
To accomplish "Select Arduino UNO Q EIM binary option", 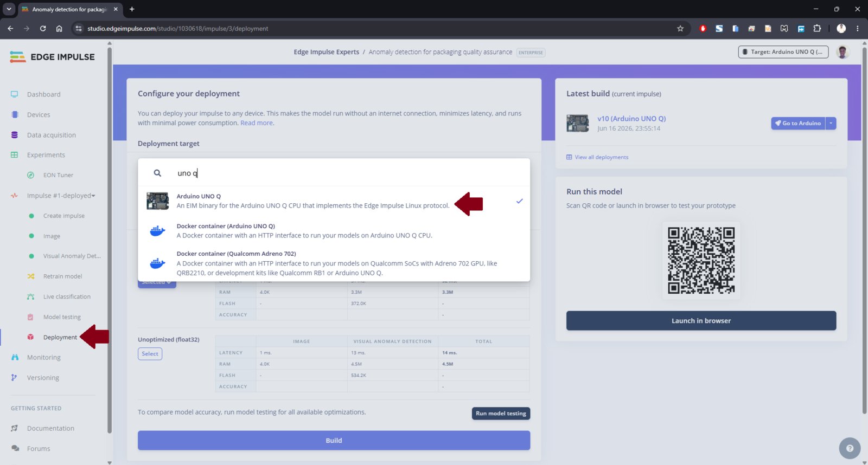I will 334,201.
